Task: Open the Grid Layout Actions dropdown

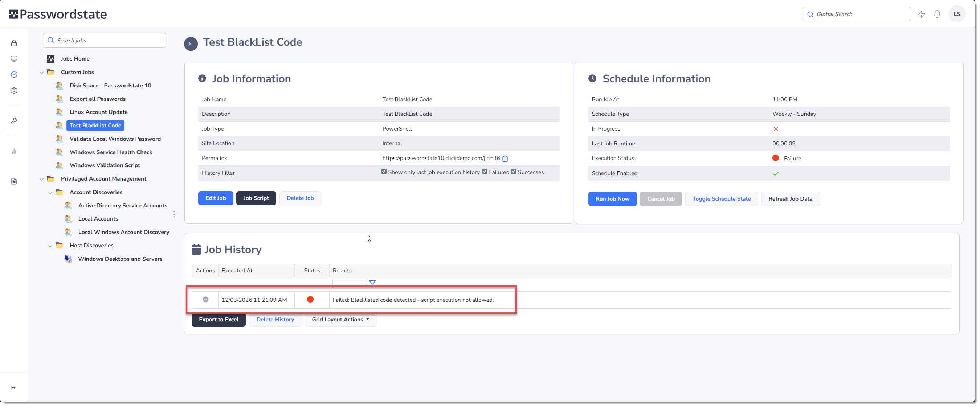Action: pos(340,320)
